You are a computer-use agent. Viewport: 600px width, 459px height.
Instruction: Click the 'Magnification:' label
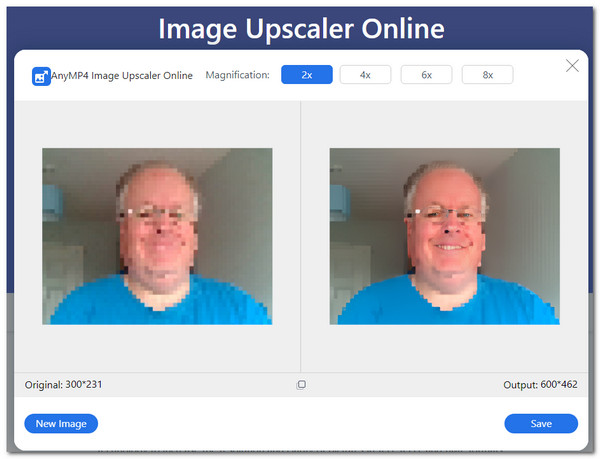[238, 75]
